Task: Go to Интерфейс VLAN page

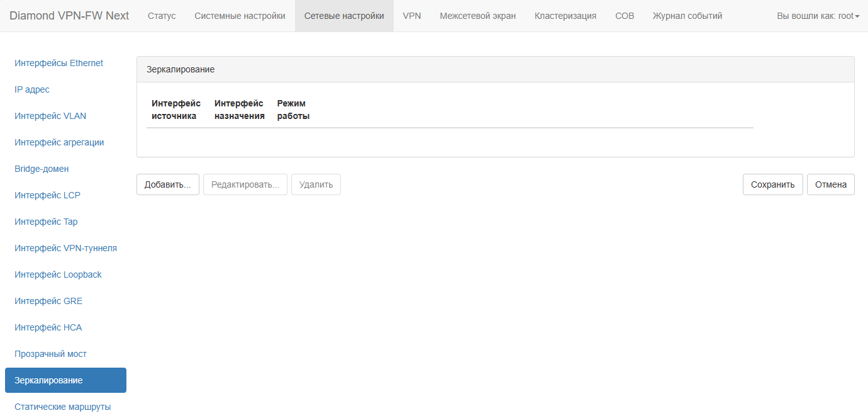Action: coord(50,116)
